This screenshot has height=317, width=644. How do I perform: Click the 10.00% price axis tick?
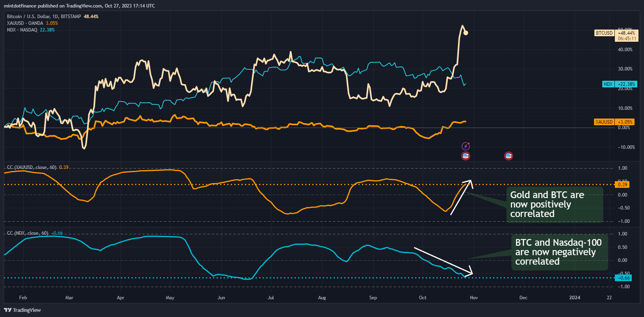(x=625, y=108)
